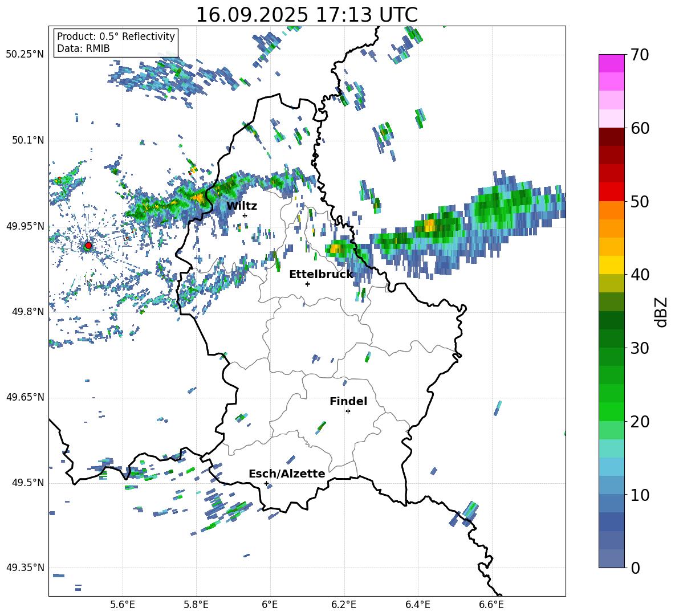Click the 0 dBZ colorbar tick label
Screen dimensions: 675x616
pyautogui.click(x=635, y=568)
